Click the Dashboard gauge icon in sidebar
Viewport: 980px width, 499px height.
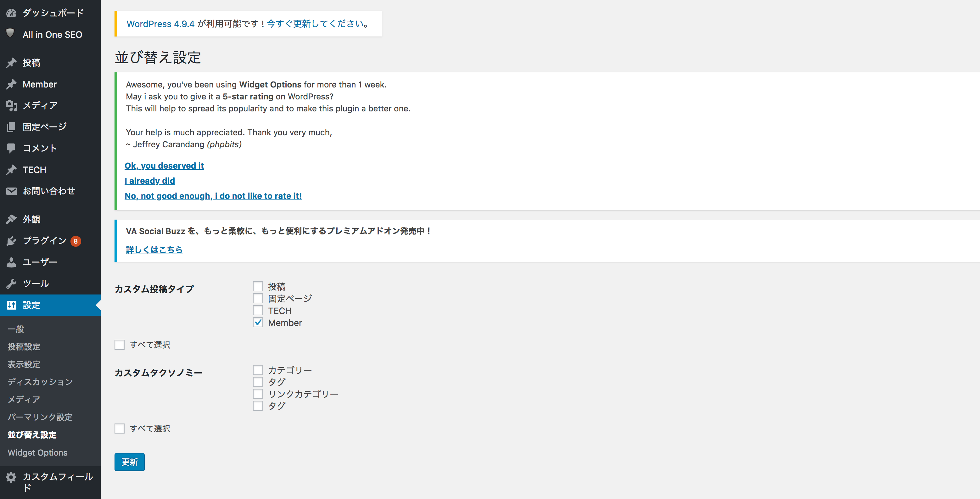pos(11,13)
